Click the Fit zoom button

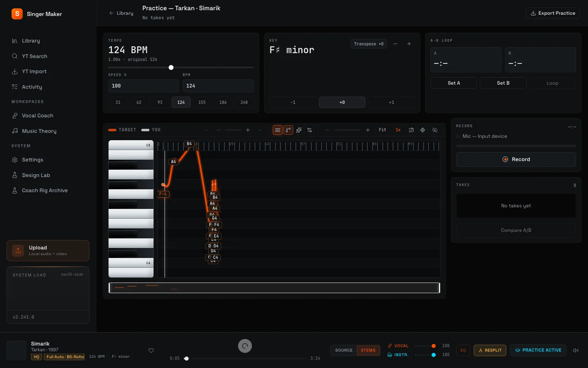point(383,130)
